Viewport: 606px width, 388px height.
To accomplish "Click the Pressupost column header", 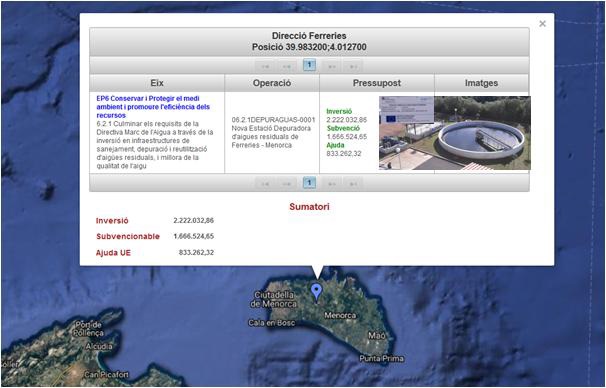I will [377, 83].
